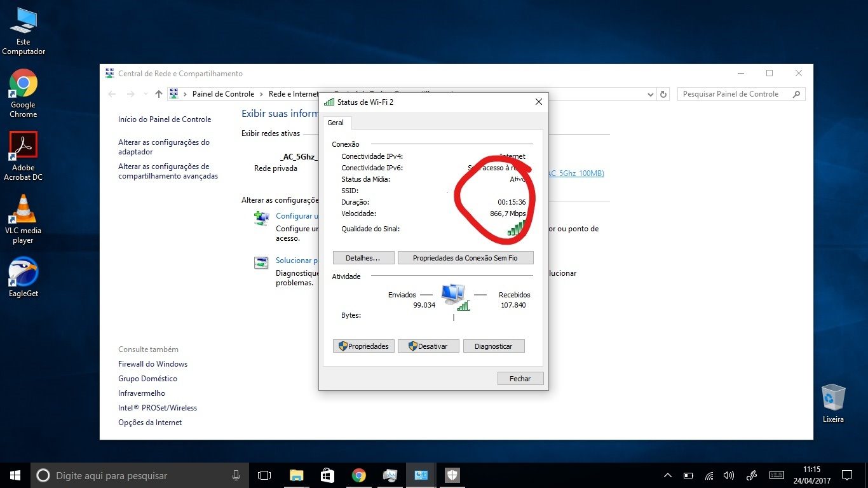Viewport: 868px width, 488px height.
Task: Click the Propriedades shield button
Action: point(363,346)
